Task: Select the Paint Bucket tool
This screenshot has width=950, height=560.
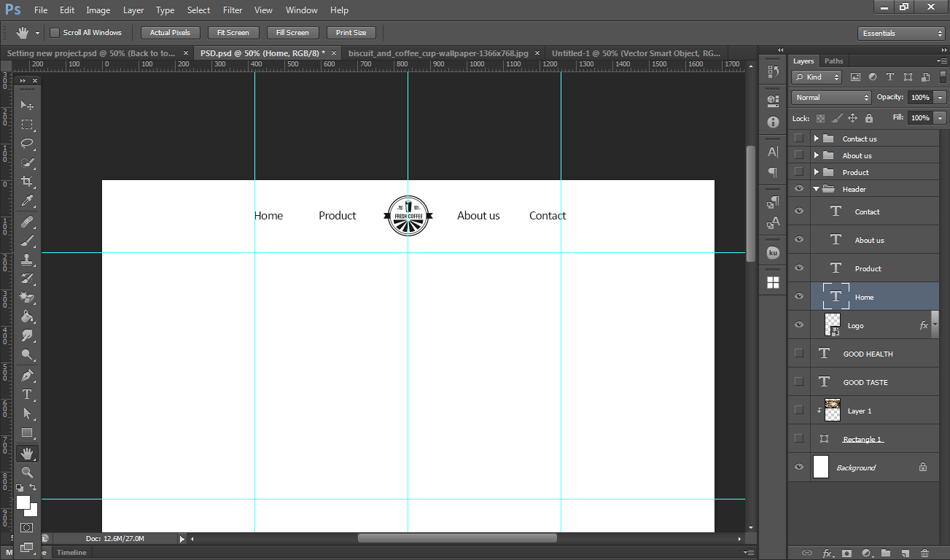Action: [x=27, y=316]
